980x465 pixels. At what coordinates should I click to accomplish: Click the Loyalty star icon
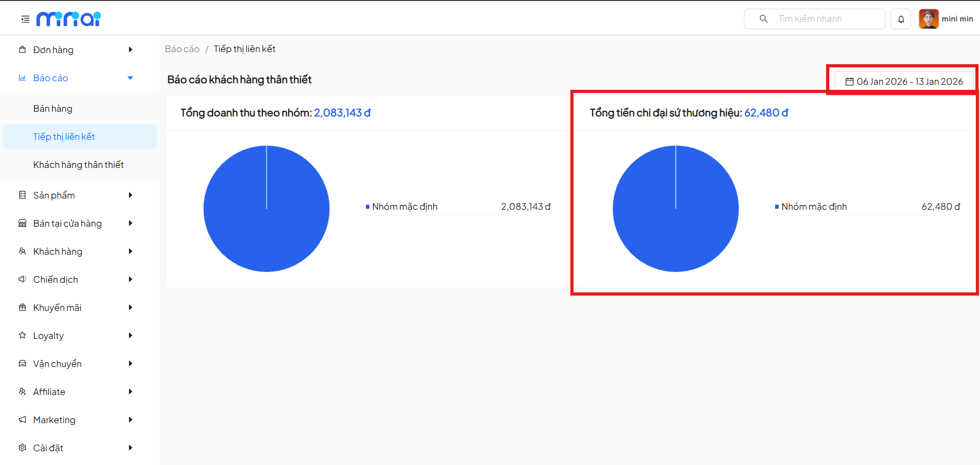click(x=22, y=335)
